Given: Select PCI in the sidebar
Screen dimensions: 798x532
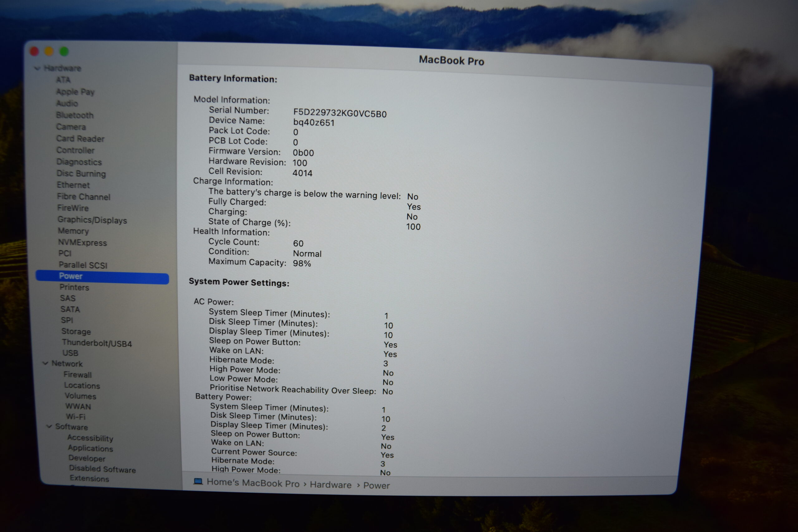Looking at the screenshot, I should point(65,253).
